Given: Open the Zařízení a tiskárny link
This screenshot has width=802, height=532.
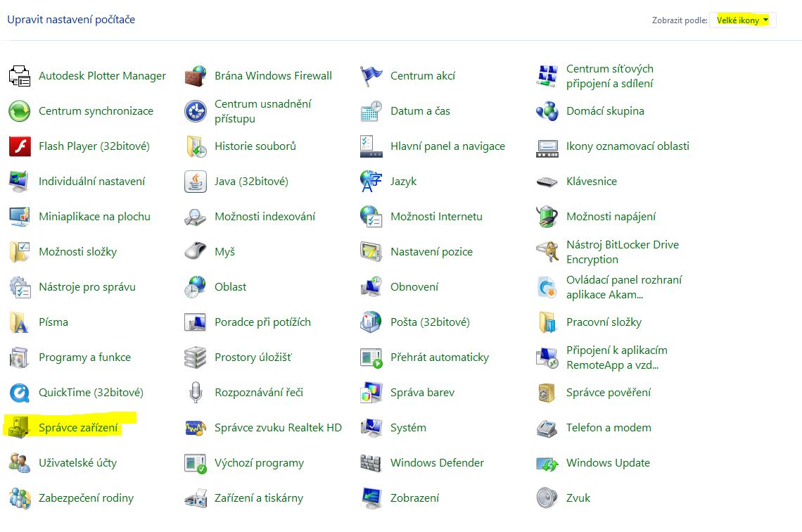Looking at the screenshot, I should point(258,498).
